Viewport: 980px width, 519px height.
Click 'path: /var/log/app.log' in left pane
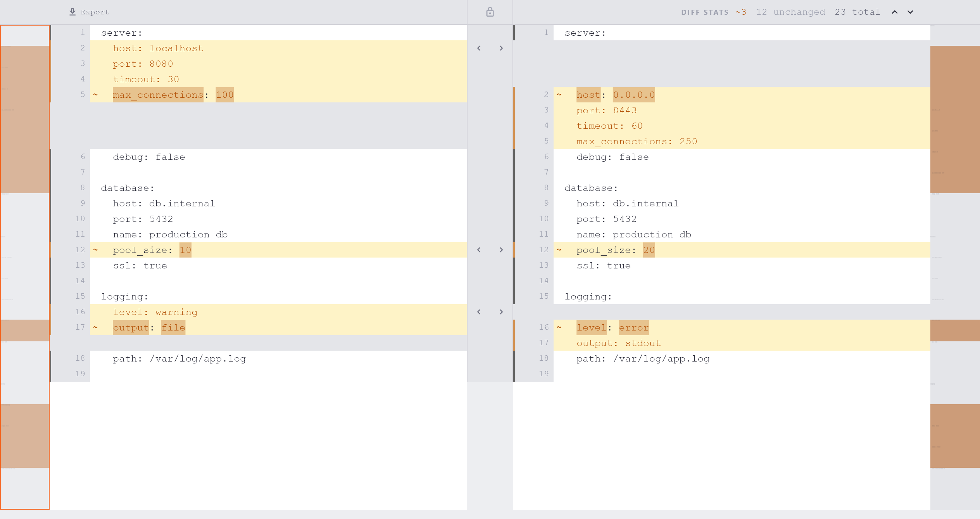(179, 358)
